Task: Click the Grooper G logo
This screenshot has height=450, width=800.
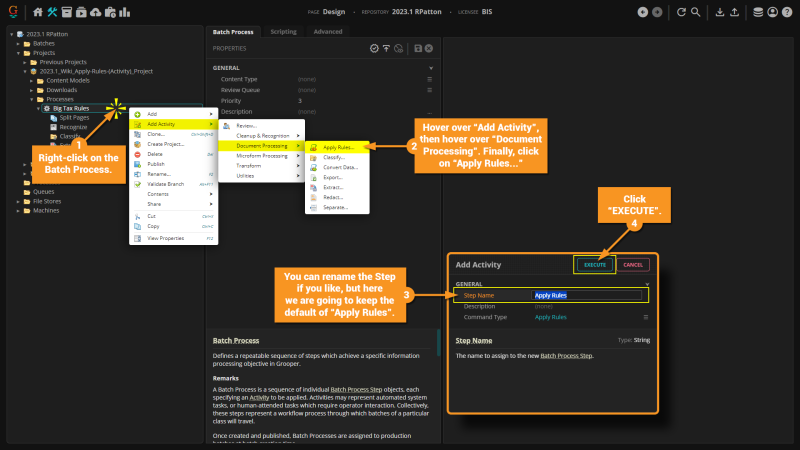Action: point(13,11)
